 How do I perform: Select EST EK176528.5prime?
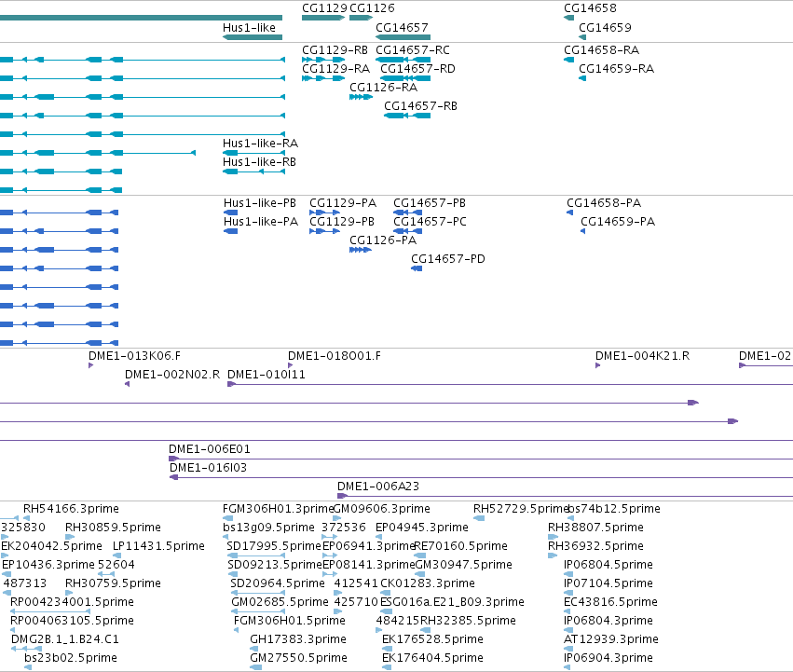pos(387,649)
